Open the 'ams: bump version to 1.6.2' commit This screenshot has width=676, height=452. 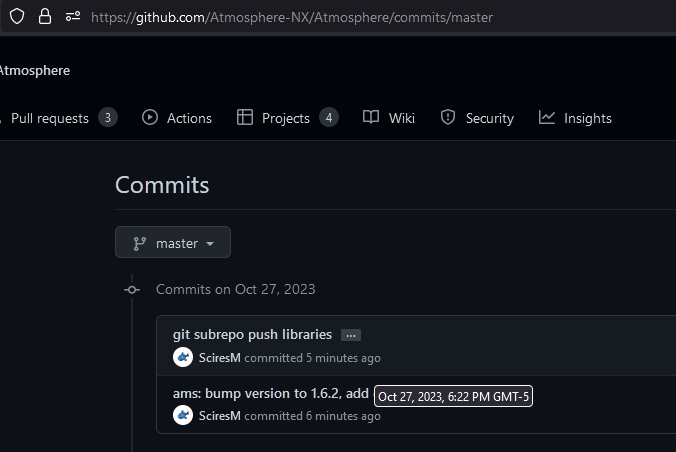(271, 393)
